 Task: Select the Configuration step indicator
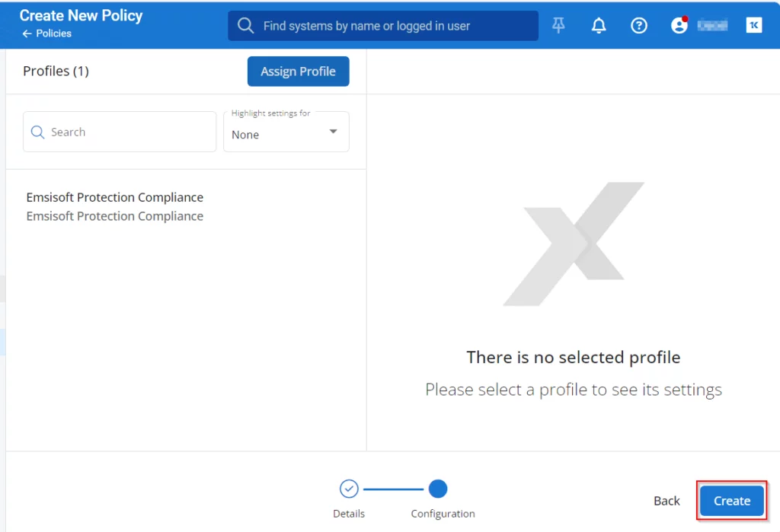[438, 489]
